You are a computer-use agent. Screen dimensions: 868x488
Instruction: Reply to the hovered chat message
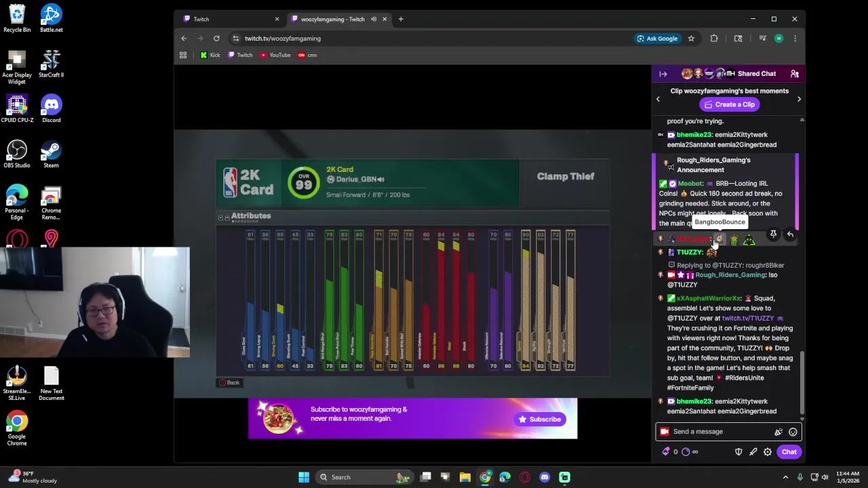point(790,235)
